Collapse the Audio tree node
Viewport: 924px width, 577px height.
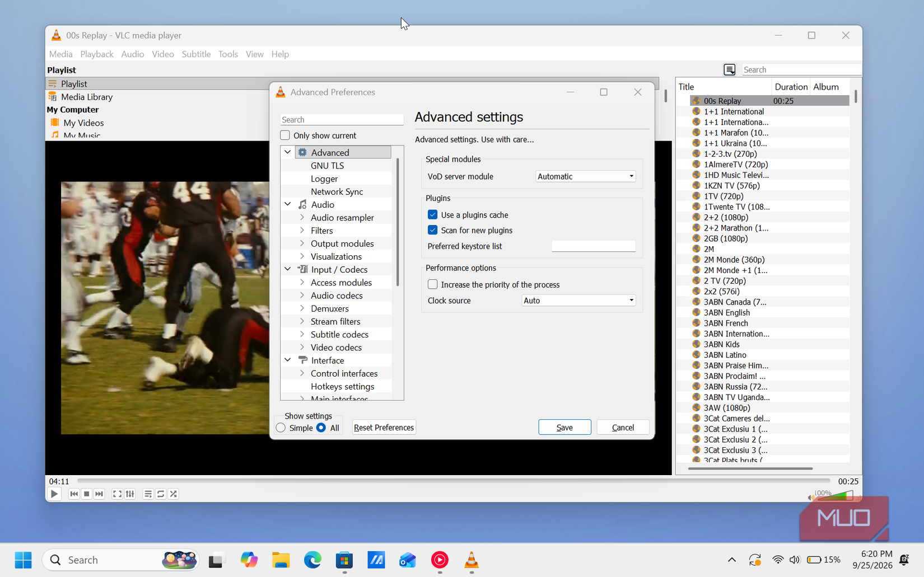(x=288, y=204)
